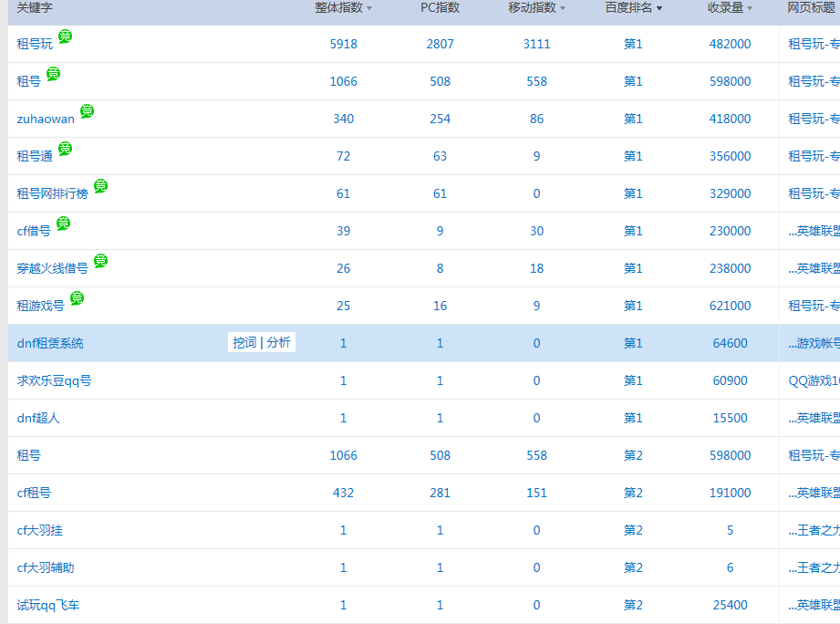Click 收录量 value 25400
This screenshot has width=840, height=624.
(x=731, y=605)
